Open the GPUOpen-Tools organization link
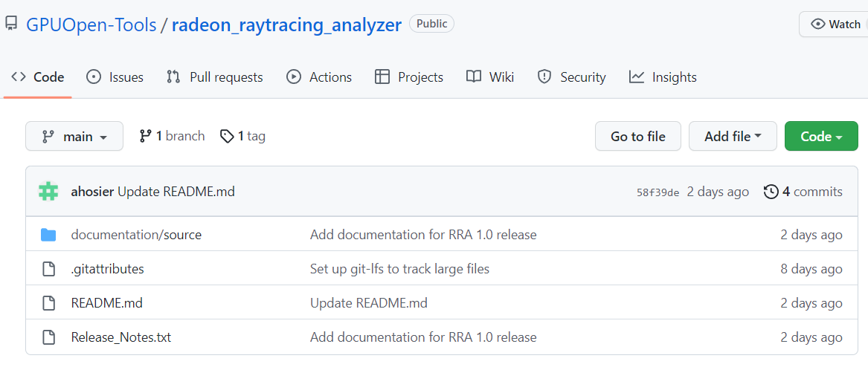Image resolution: width=868 pixels, height=367 pixels. click(91, 25)
